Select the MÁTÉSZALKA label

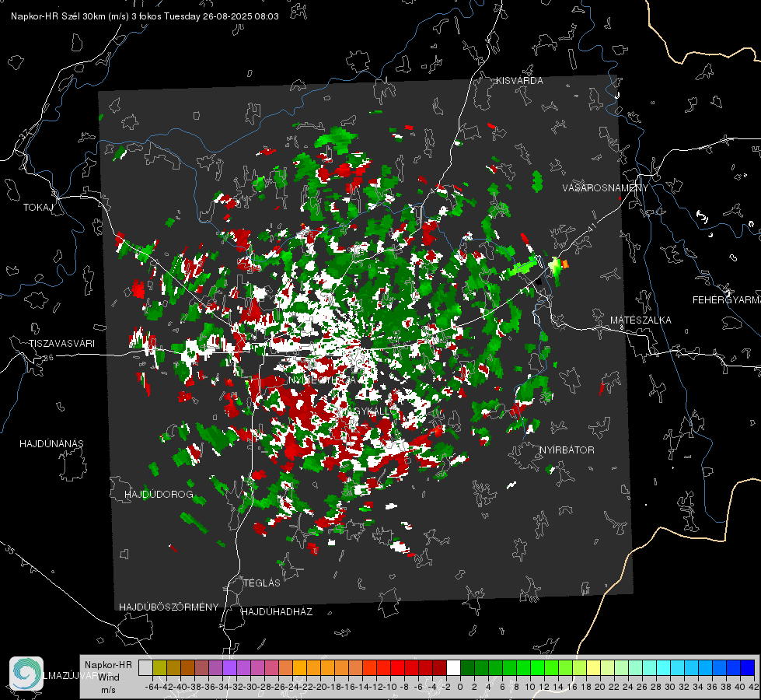pyautogui.click(x=641, y=320)
